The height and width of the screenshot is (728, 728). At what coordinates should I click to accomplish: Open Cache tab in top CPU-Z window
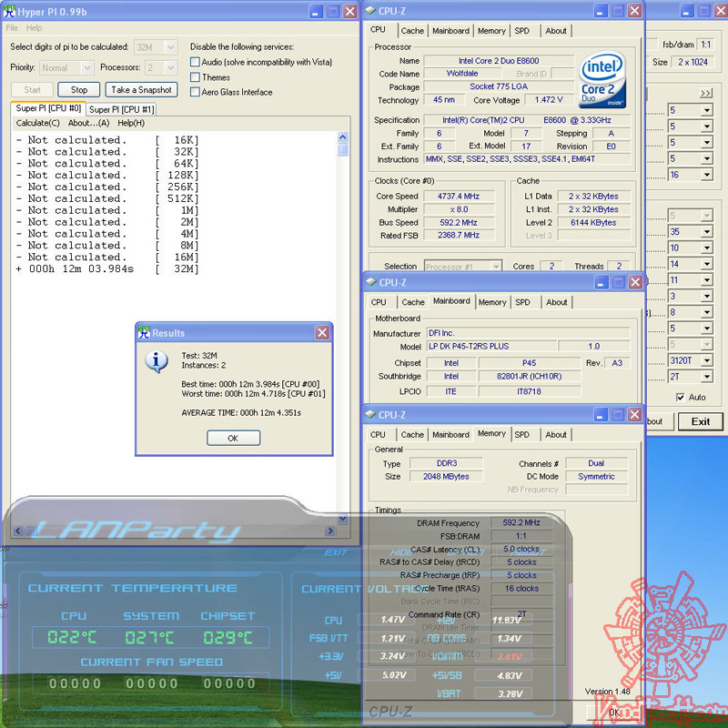412,31
